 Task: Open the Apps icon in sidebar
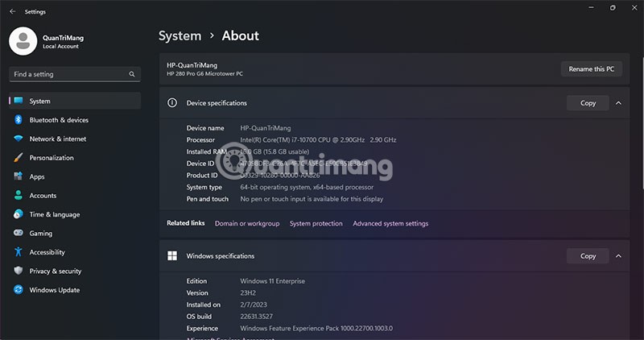pos(18,176)
